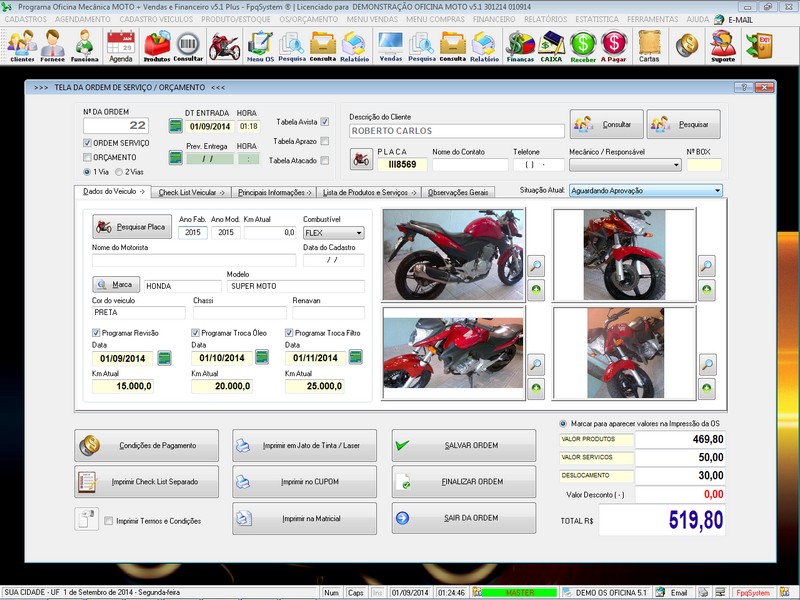Image resolution: width=800 pixels, height=600 pixels.
Task: Click the Agenda calendar icon
Action: click(120, 44)
